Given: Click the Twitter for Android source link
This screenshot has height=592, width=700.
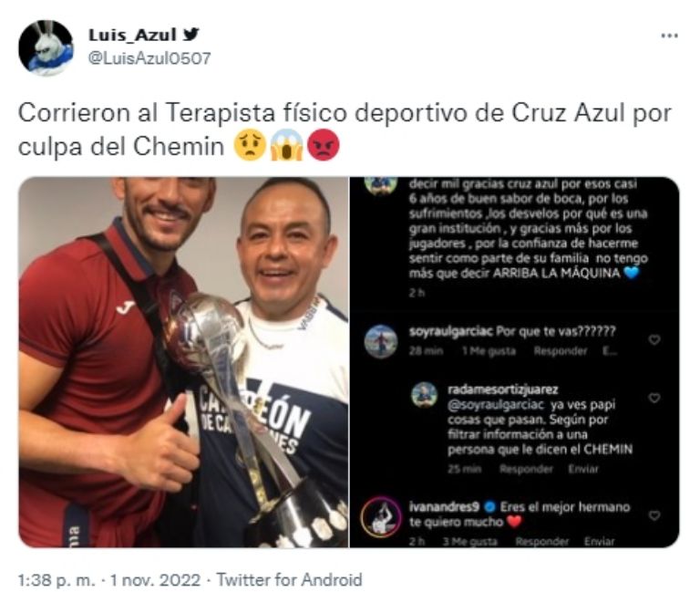Looking at the screenshot, I should point(289,580).
